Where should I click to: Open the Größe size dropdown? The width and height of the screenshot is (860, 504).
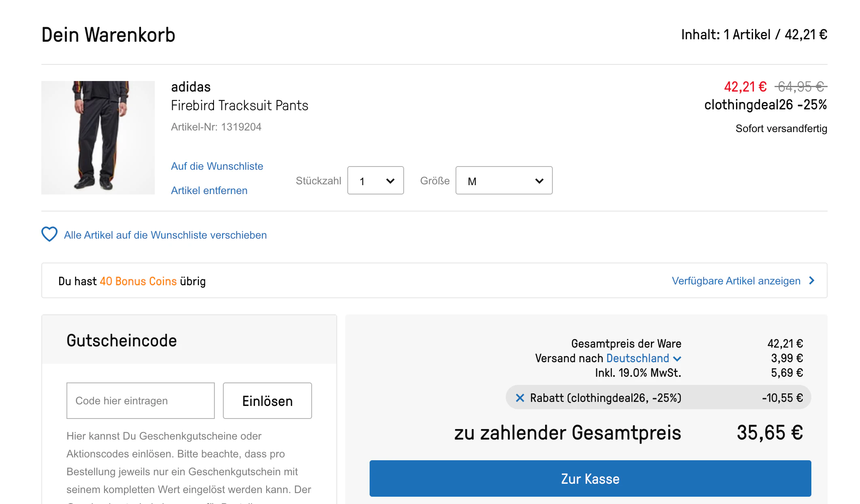pos(504,180)
